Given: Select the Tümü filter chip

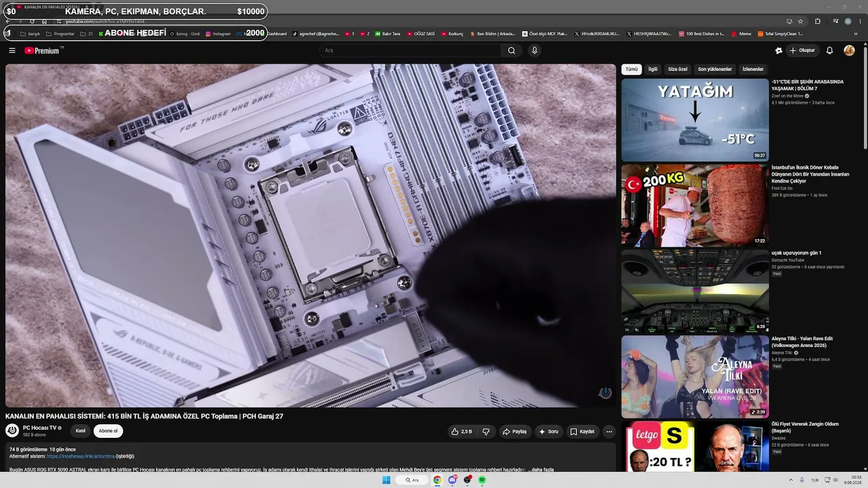Looking at the screenshot, I should [631, 69].
